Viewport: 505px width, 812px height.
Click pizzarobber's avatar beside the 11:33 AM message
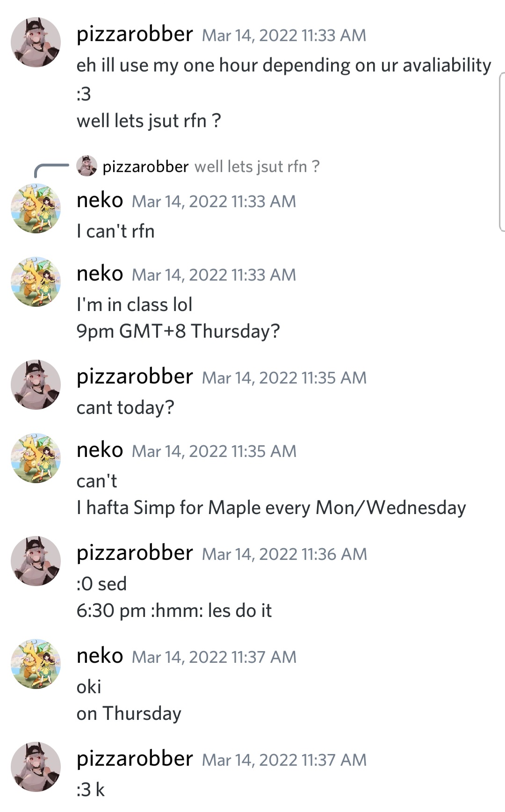coord(36,43)
